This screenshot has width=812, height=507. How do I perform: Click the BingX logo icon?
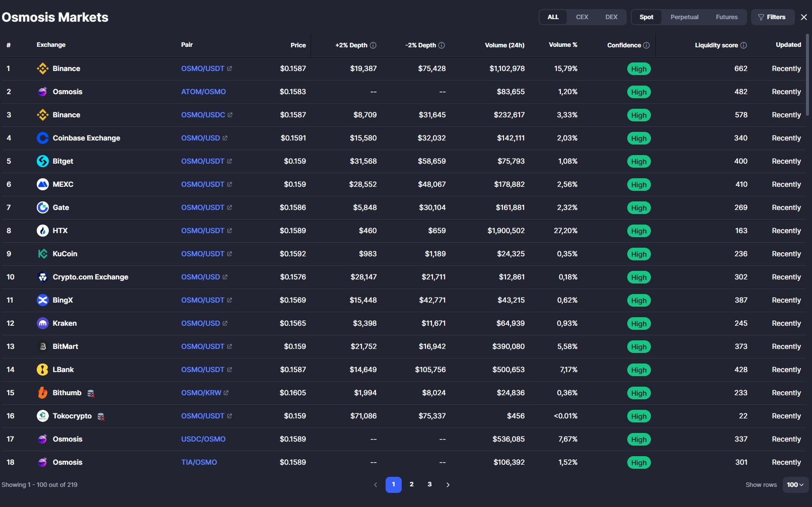tap(43, 300)
